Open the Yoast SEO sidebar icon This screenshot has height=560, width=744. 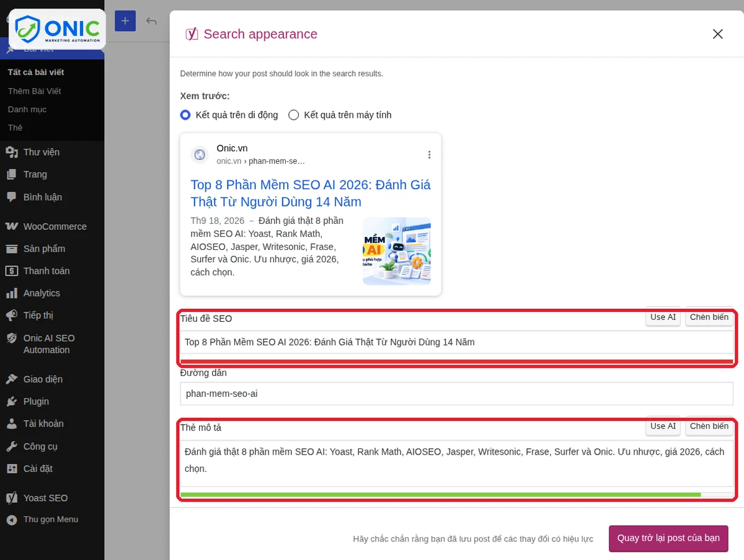click(12, 498)
